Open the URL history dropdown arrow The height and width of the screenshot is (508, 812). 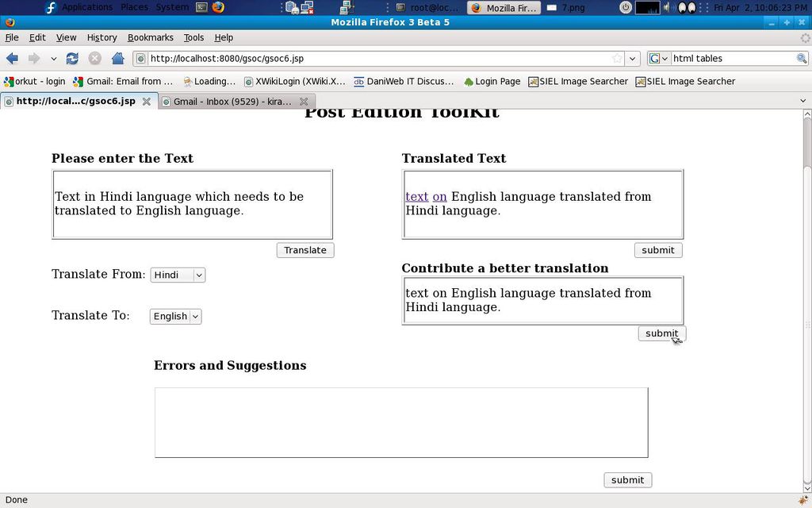pos(632,58)
